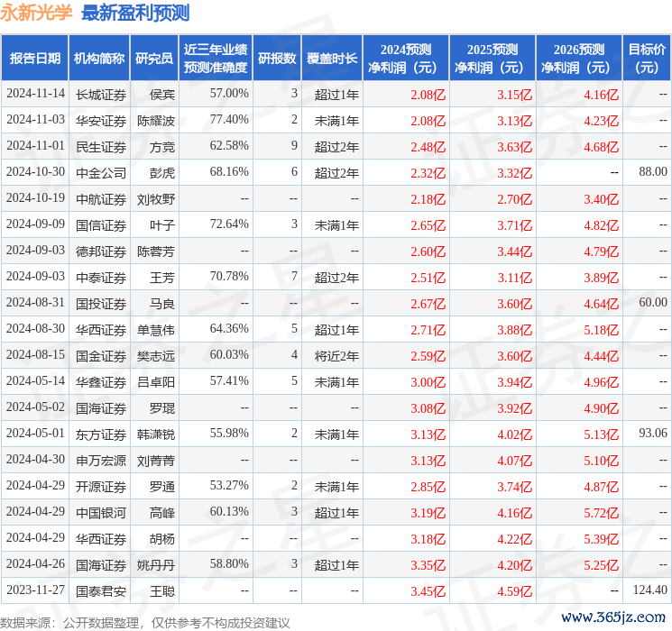The width and height of the screenshot is (672, 631).
Task: Click accuracy value 53.27%
Action: click(229, 485)
